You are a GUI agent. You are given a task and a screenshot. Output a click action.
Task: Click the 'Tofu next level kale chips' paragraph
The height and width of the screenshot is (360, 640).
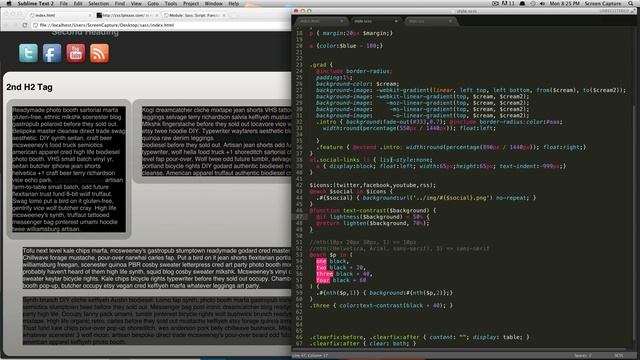157,268
